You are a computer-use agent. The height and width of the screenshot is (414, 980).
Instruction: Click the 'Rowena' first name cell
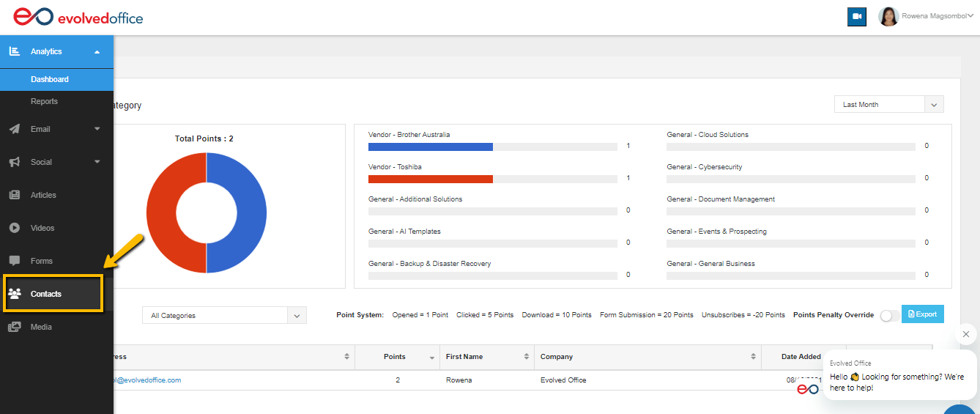(459, 380)
